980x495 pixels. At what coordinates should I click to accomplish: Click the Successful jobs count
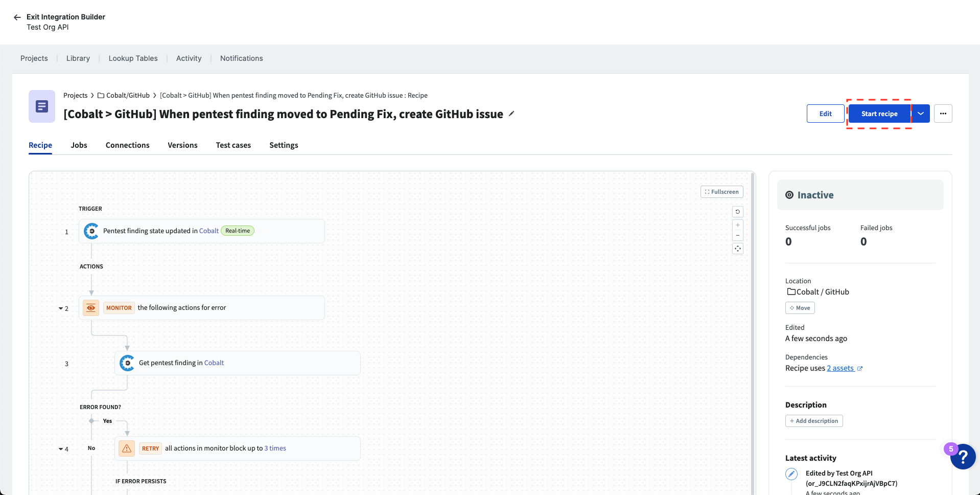click(788, 242)
